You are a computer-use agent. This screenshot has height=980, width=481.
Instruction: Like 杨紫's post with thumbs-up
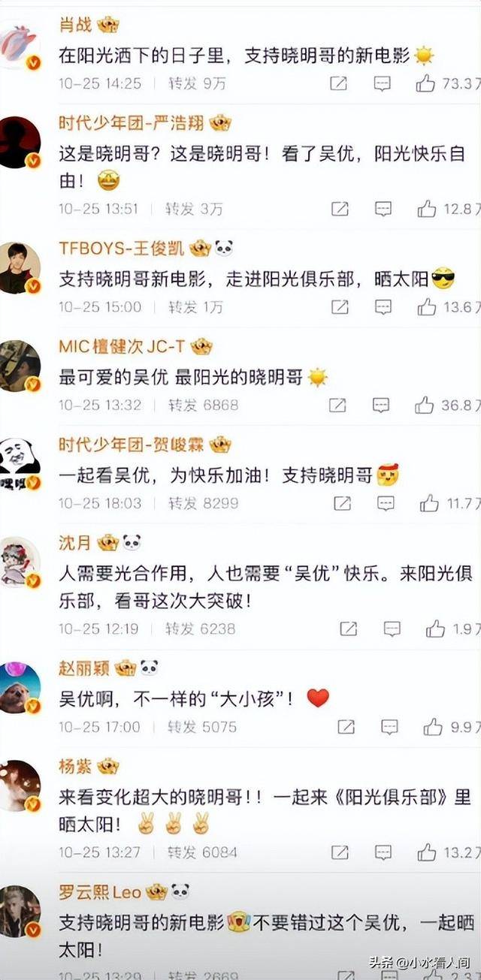click(427, 852)
